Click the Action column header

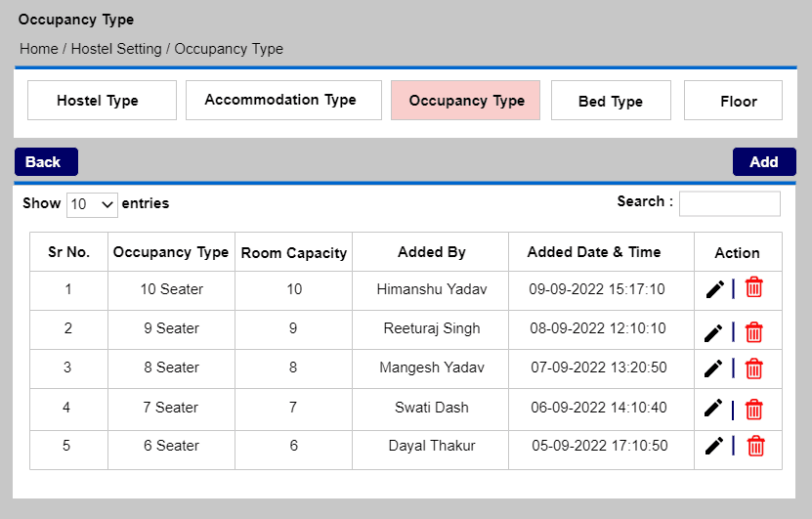[x=738, y=252]
